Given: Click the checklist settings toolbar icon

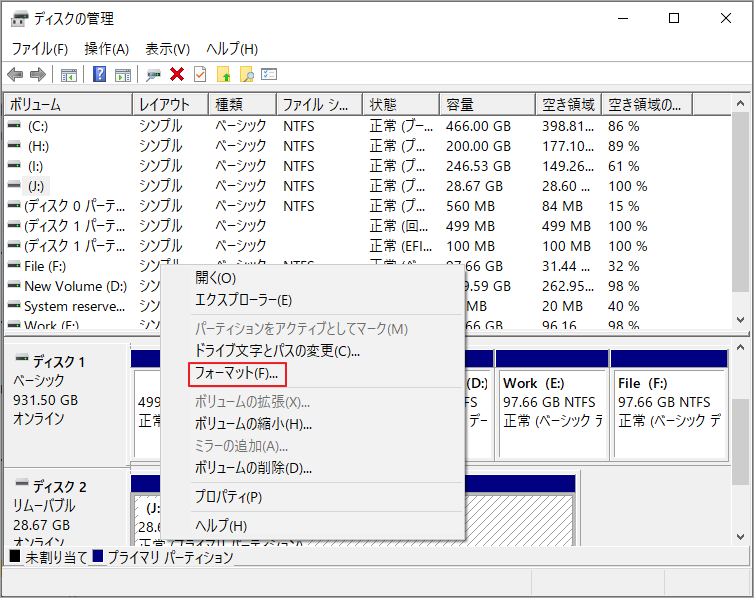Looking at the screenshot, I should point(269,74).
